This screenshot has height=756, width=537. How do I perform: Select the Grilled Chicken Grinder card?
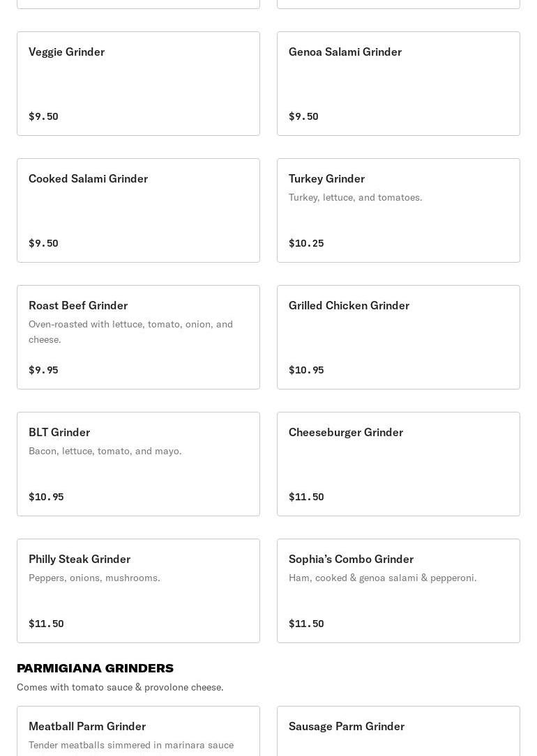(398, 337)
